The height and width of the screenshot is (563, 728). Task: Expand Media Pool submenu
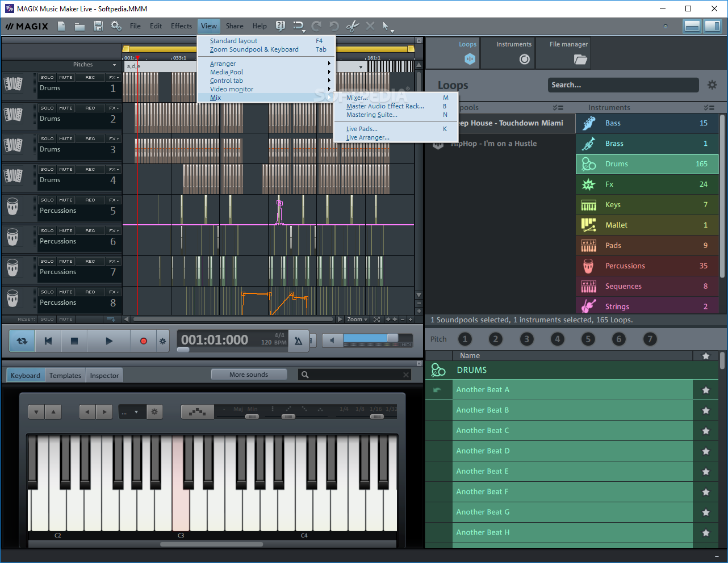(266, 72)
